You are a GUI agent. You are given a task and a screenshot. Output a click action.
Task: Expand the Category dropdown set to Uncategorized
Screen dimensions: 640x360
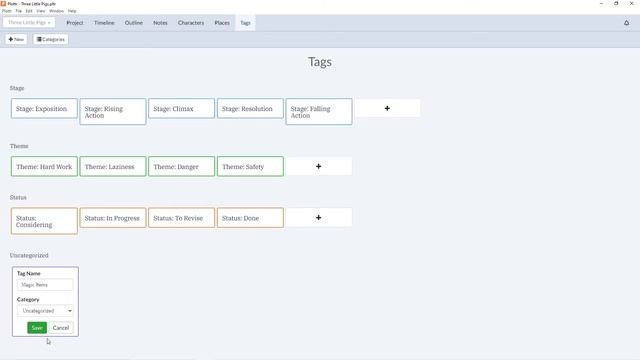point(45,311)
